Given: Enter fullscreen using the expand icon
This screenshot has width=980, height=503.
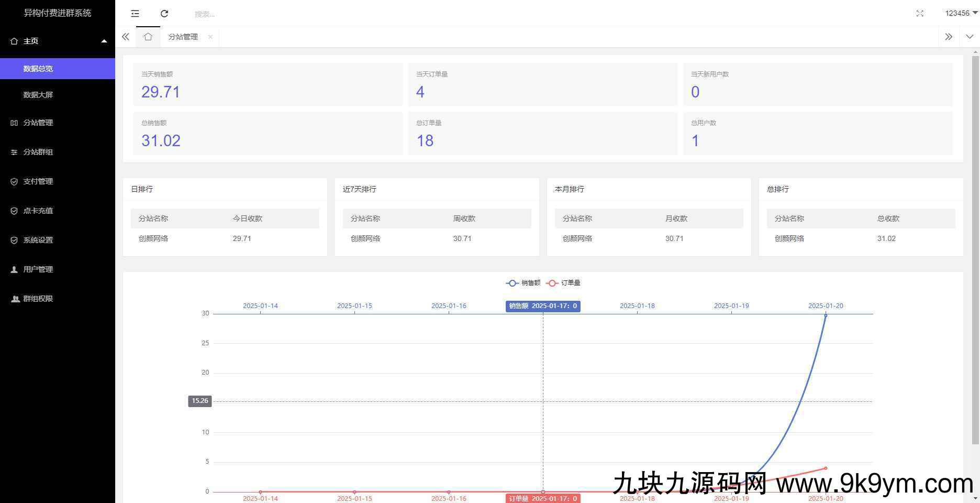Looking at the screenshot, I should click(920, 14).
